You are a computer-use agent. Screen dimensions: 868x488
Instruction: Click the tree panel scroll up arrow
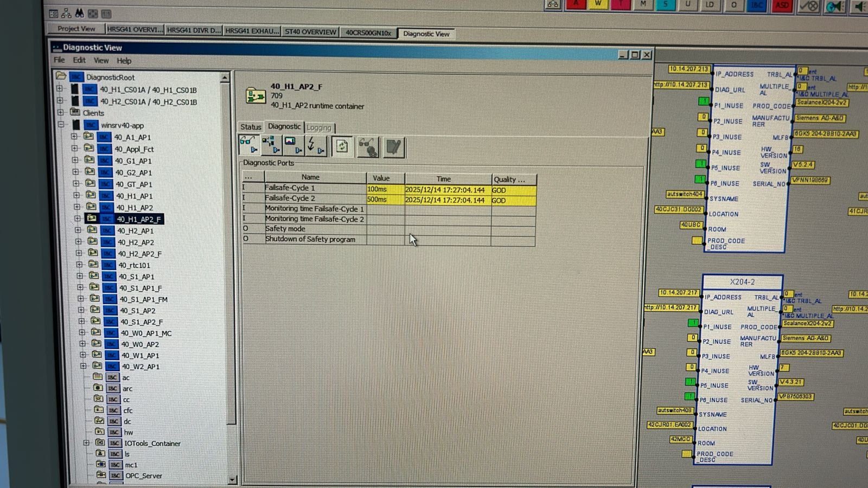pos(225,78)
